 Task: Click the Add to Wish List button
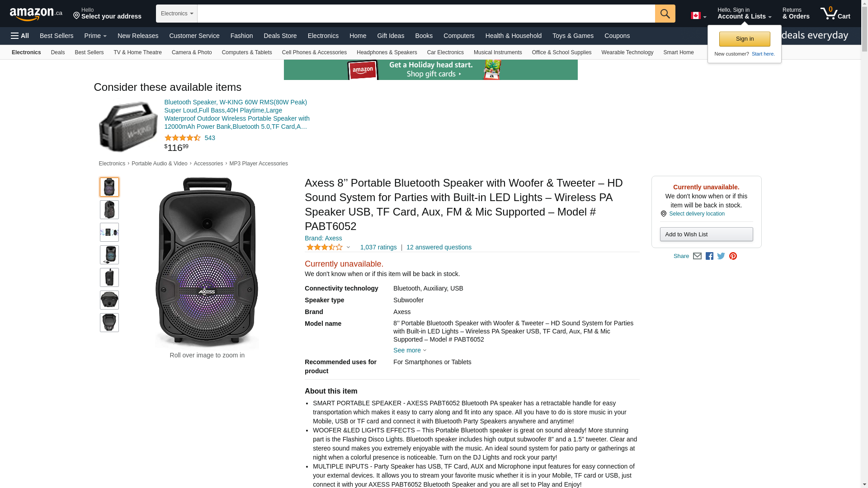(x=706, y=234)
